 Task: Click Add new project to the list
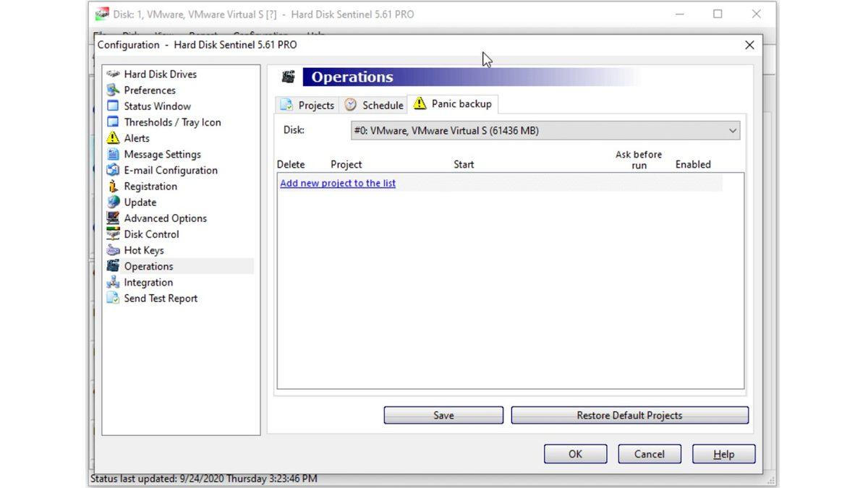tap(337, 183)
